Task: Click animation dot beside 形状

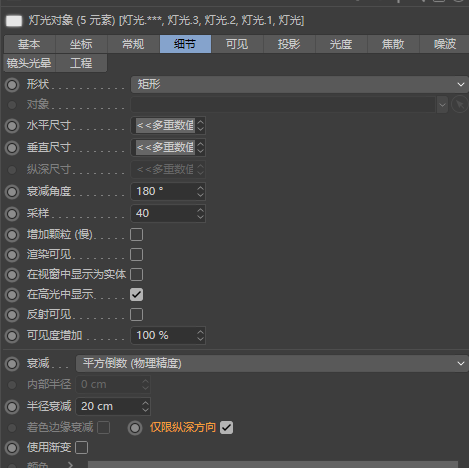Action: (x=12, y=85)
